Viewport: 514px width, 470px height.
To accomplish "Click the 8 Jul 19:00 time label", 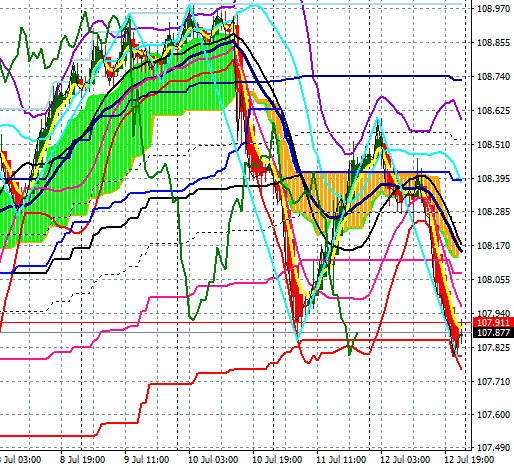I will tap(82, 460).
